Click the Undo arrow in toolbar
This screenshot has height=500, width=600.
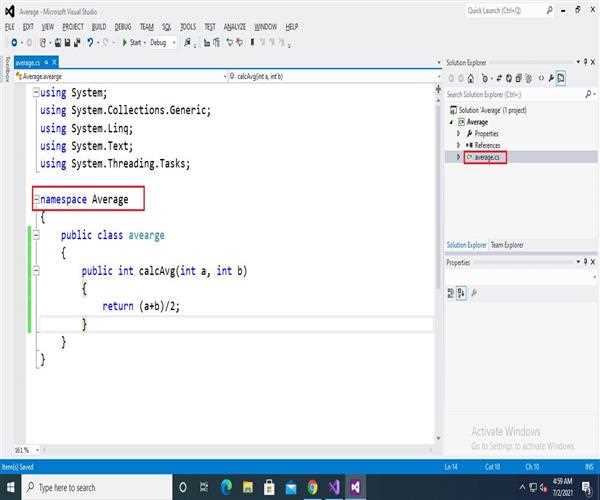click(x=91, y=43)
